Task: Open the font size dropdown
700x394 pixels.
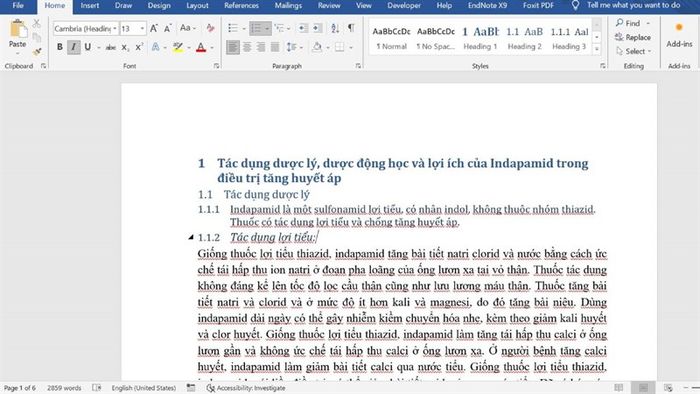Action: point(142,29)
